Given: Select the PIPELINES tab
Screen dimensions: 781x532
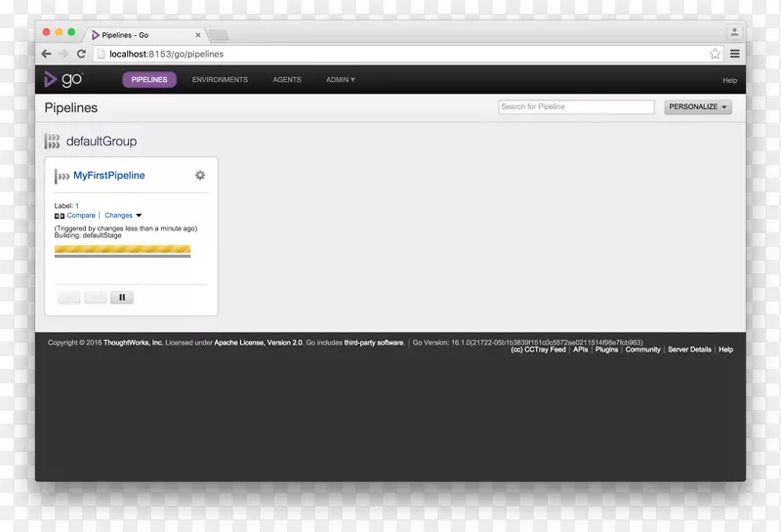Looking at the screenshot, I should pyautogui.click(x=149, y=80).
